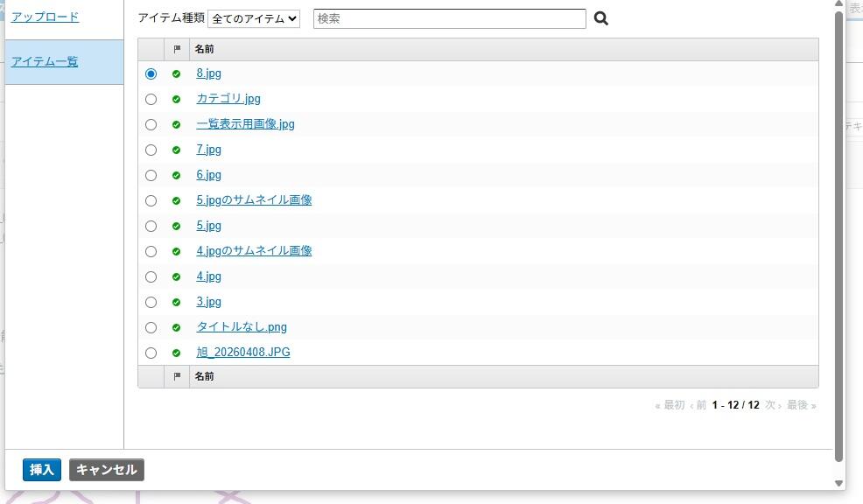
Task: Click the flag icon in table footer
Action: pyautogui.click(x=177, y=376)
